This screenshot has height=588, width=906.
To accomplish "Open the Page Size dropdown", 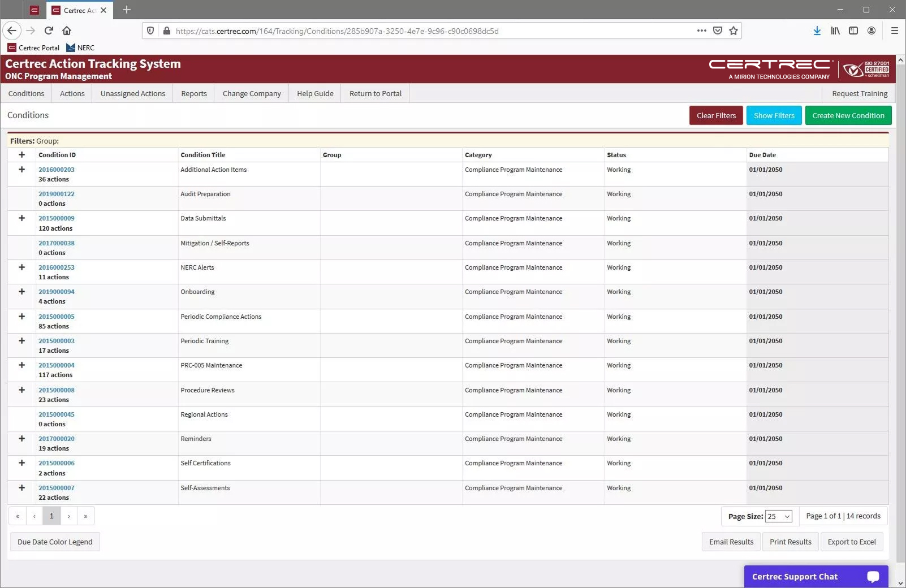I will tap(778, 516).
